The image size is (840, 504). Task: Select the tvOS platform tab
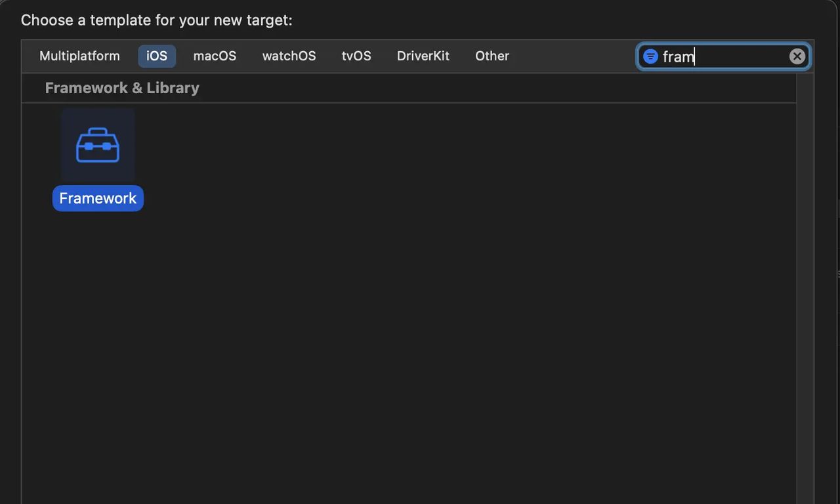356,56
